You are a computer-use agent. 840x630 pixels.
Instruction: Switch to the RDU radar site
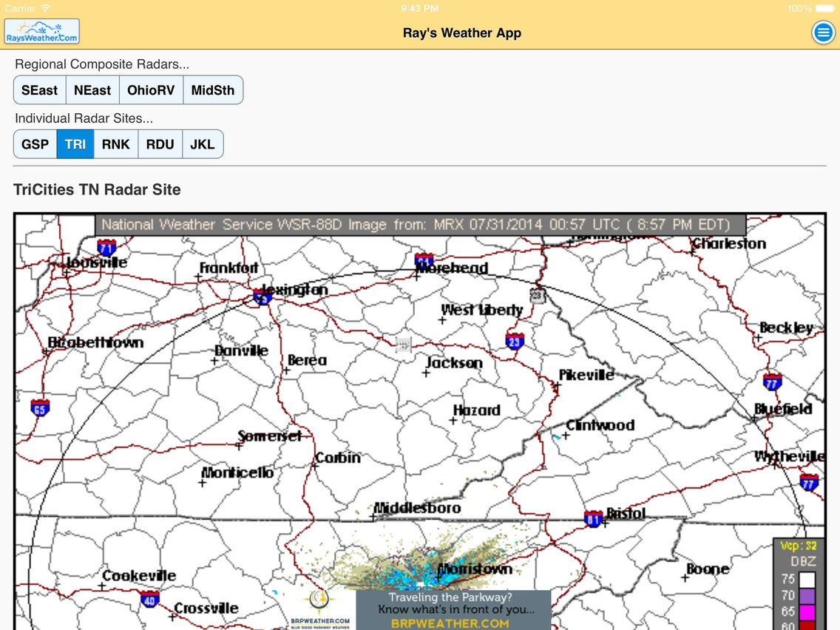click(x=160, y=144)
